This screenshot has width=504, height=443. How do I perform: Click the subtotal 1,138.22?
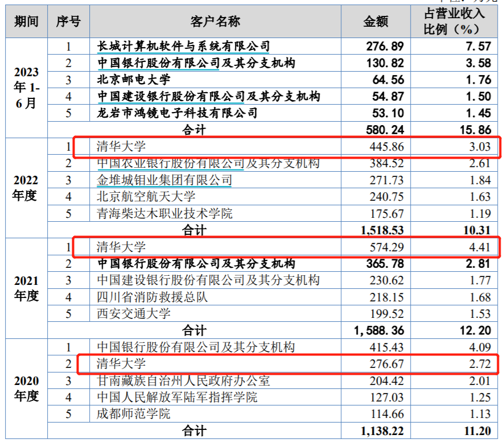(x=382, y=431)
